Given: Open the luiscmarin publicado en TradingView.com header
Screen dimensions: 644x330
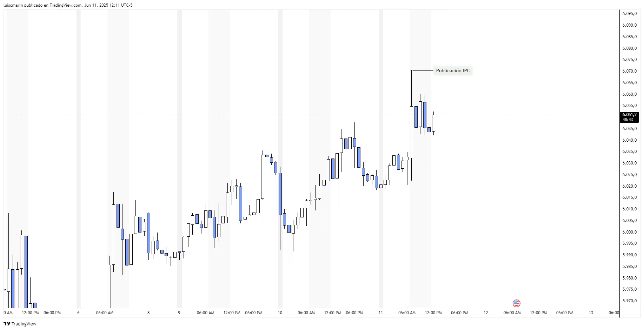Looking at the screenshot, I should (x=68, y=5).
